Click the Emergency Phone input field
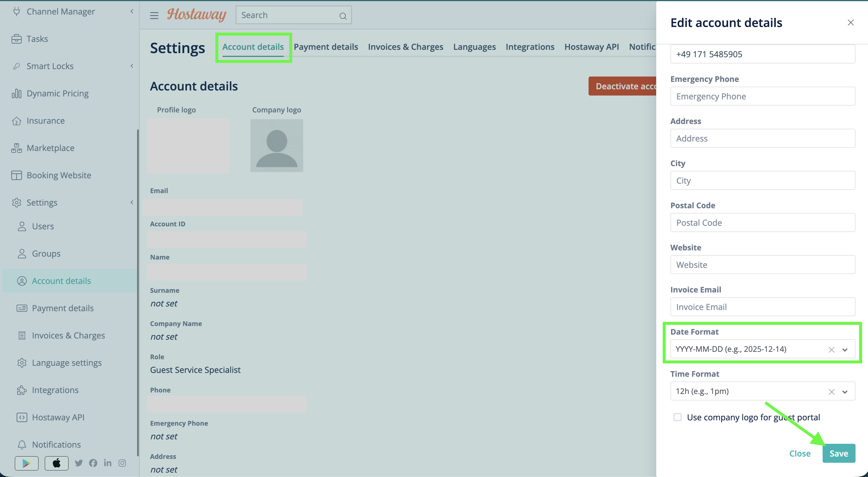 [762, 96]
